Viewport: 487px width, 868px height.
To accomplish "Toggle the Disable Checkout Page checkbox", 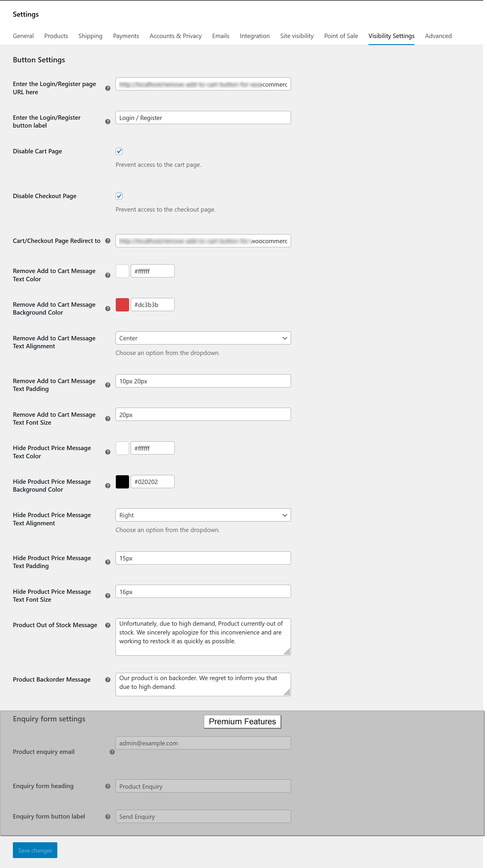I will pyautogui.click(x=119, y=196).
